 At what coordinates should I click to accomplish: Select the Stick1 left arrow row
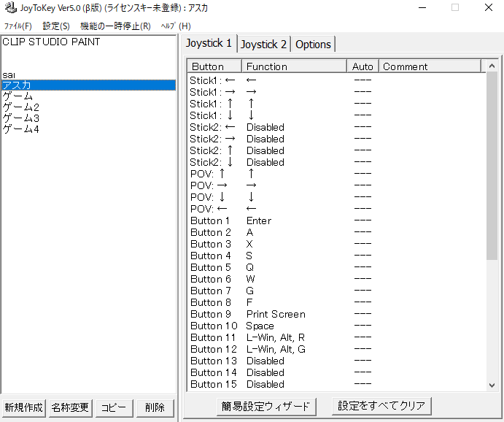(336, 80)
